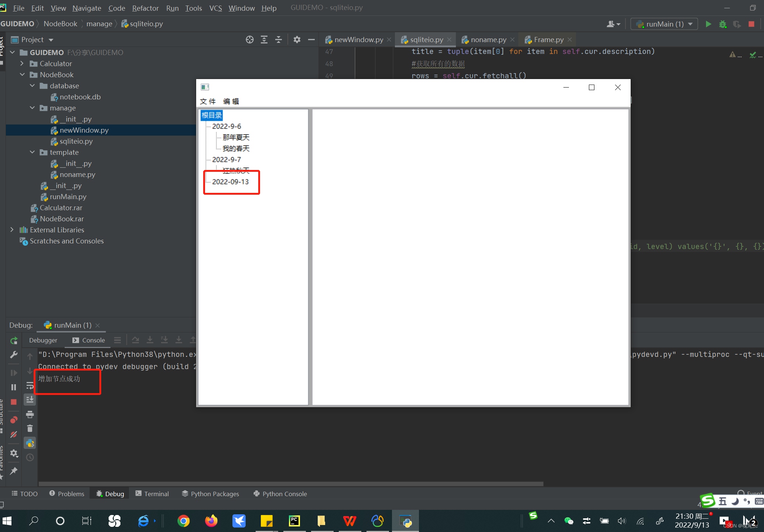Viewport: 764px width, 532px height.
Task: Click the console horizontal scrollbar
Action: (291, 484)
